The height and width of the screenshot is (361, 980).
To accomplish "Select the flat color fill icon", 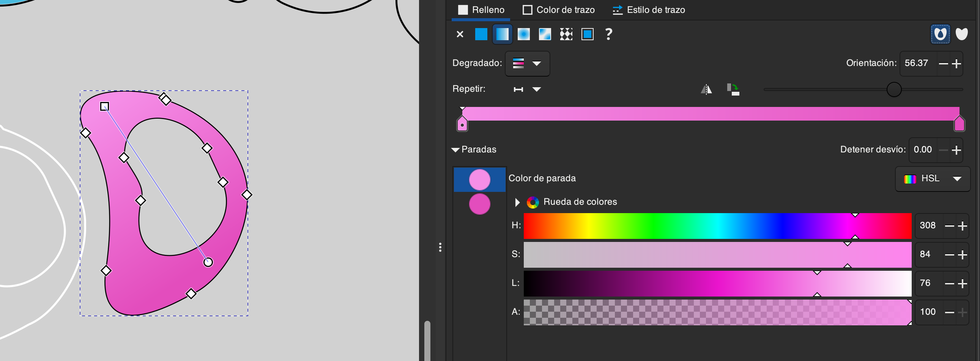I will [x=481, y=34].
